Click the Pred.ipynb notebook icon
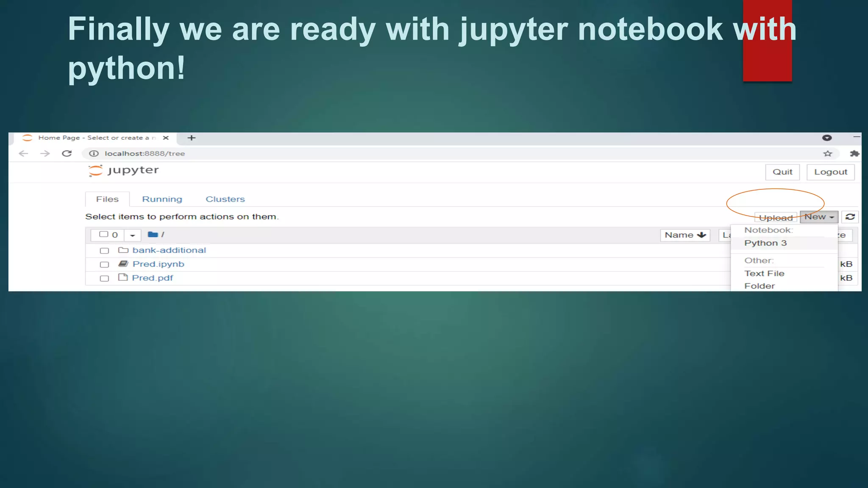Image resolution: width=868 pixels, height=488 pixels. pos(123,264)
